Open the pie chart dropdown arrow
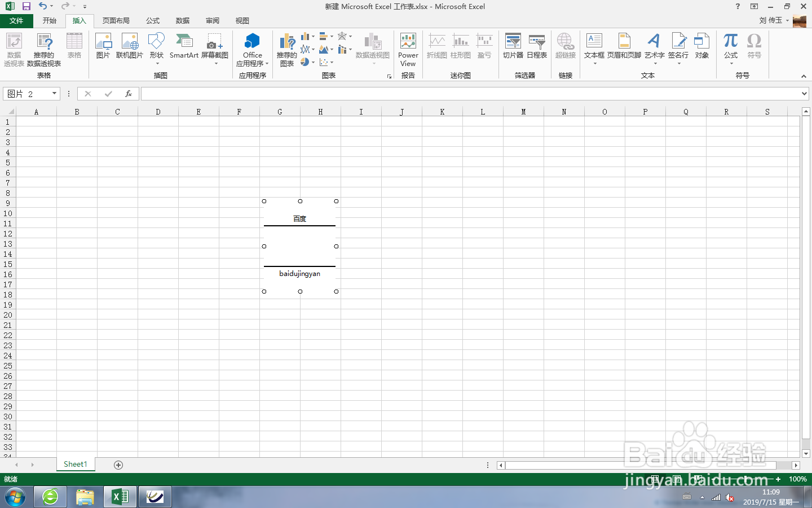This screenshot has width=812, height=508. pos(313,62)
